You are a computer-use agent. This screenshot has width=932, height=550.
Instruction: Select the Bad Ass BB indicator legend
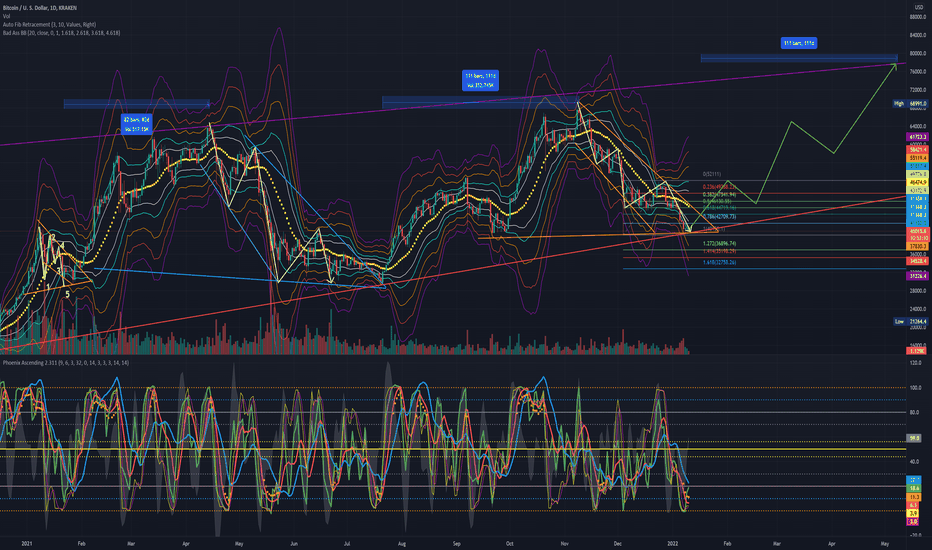61,33
